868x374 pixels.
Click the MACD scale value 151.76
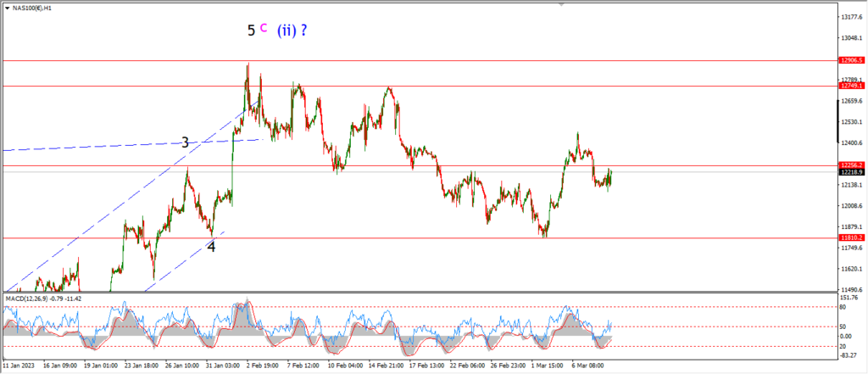coord(849,299)
